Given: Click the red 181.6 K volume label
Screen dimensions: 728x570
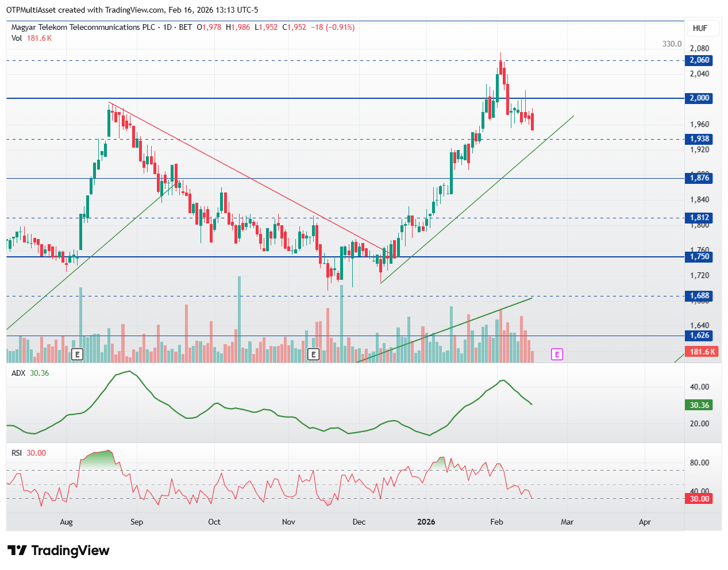Looking at the screenshot, I should pos(702,352).
